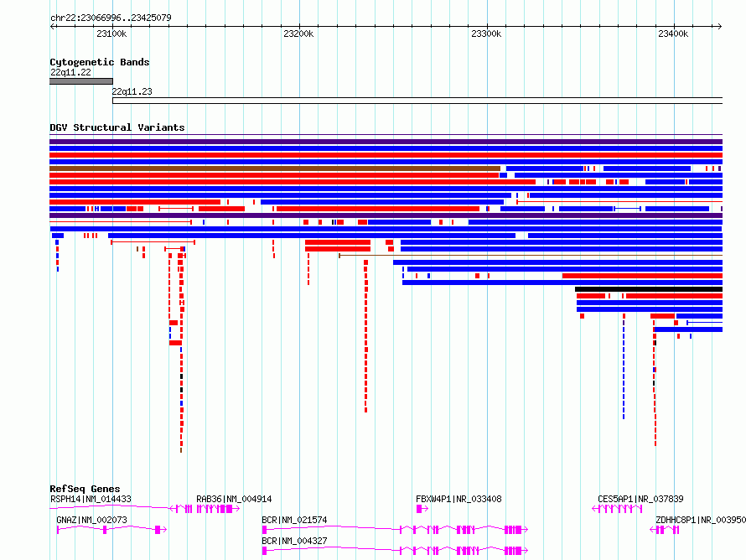Select the brown structural variant bar
The image size is (746, 560).
[275, 169]
